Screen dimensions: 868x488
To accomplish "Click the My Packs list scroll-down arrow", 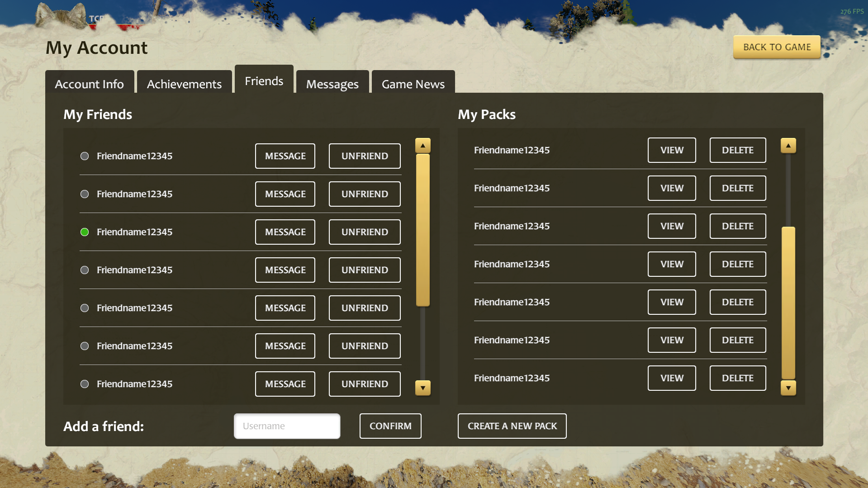I will pyautogui.click(x=788, y=388).
